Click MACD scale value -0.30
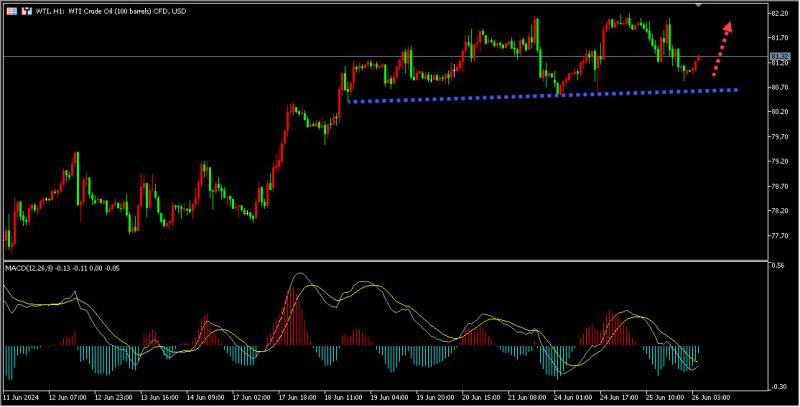 tap(778, 387)
